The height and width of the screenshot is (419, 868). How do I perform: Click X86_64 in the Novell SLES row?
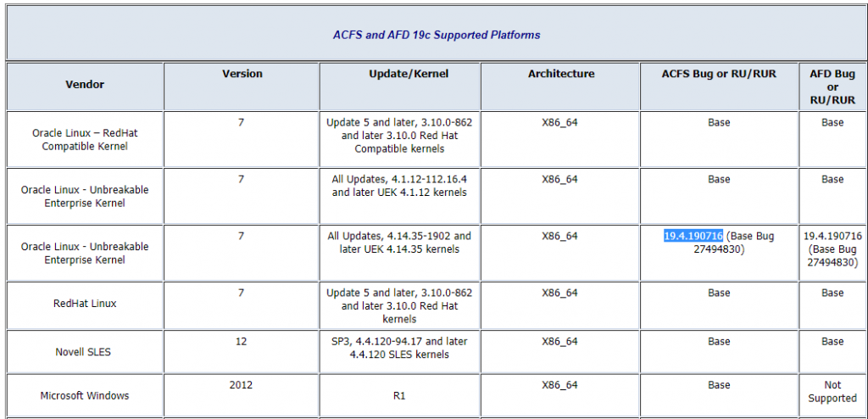tap(559, 341)
